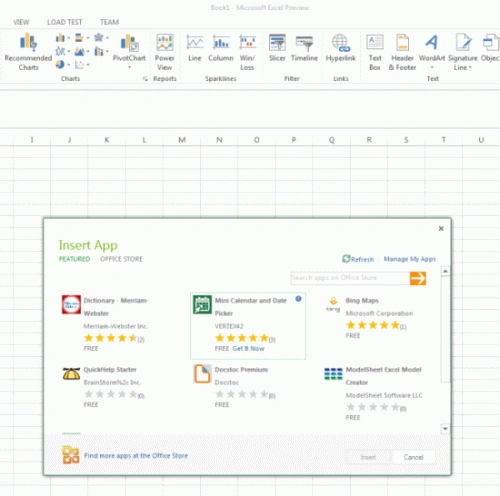The image size is (500, 496).
Task: Insert a Timeline filter
Action: (x=304, y=48)
